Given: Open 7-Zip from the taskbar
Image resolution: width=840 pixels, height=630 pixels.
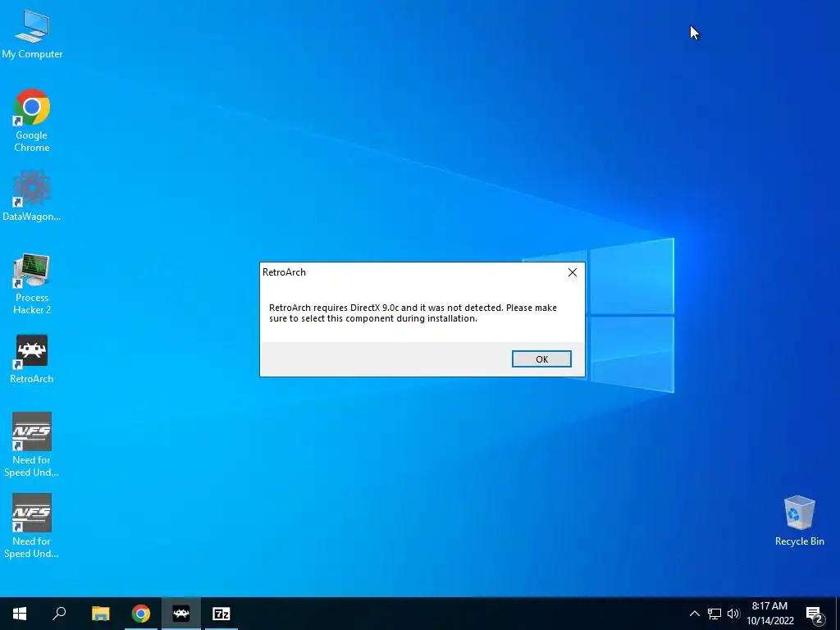Looking at the screenshot, I should pyautogui.click(x=221, y=614).
